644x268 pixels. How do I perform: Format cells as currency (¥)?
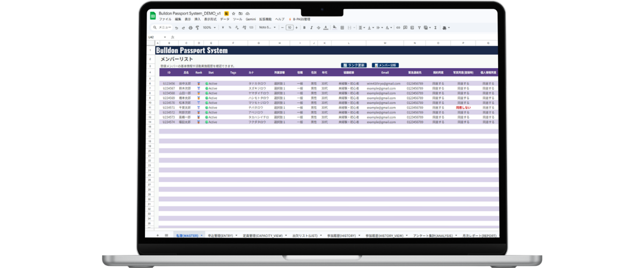pyautogui.click(x=223, y=27)
